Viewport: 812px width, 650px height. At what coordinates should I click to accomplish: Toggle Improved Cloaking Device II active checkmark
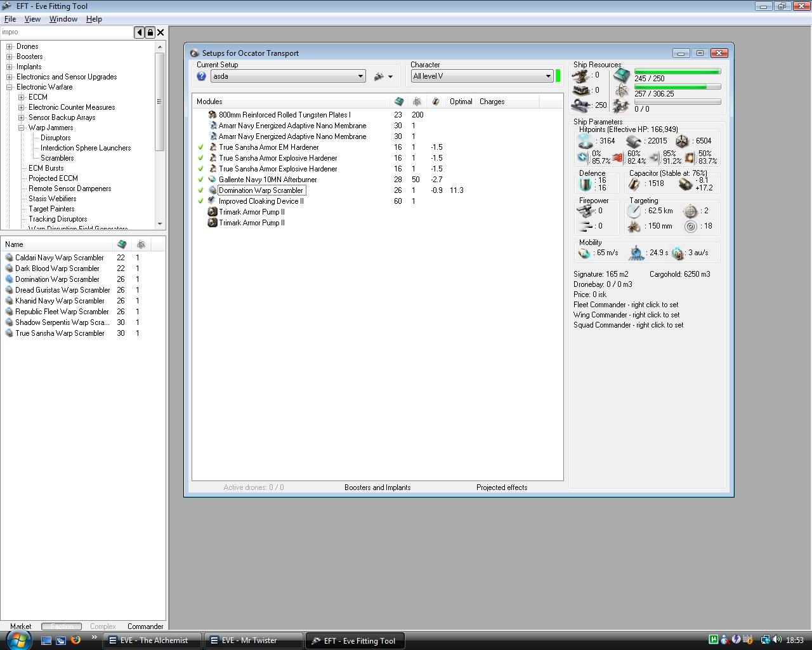(200, 201)
